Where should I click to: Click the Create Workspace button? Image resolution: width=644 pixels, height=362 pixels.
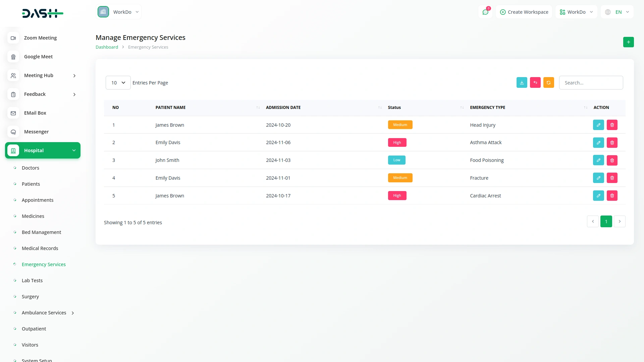click(x=524, y=12)
